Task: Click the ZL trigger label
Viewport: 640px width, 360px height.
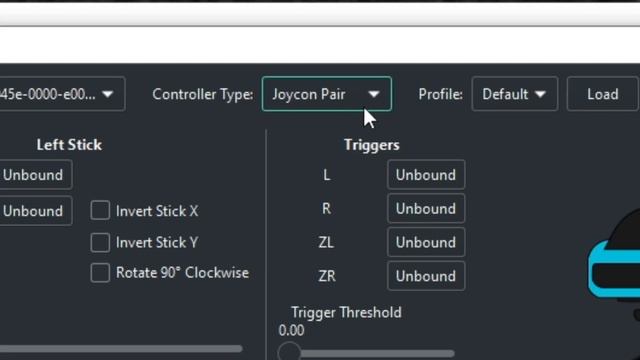Action: coord(326,242)
